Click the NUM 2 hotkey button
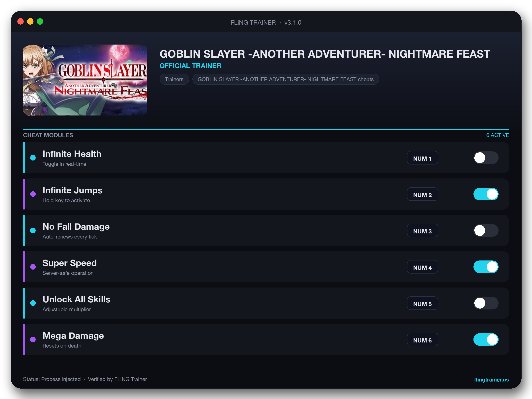The width and height of the screenshot is (532, 399). pyautogui.click(x=422, y=194)
